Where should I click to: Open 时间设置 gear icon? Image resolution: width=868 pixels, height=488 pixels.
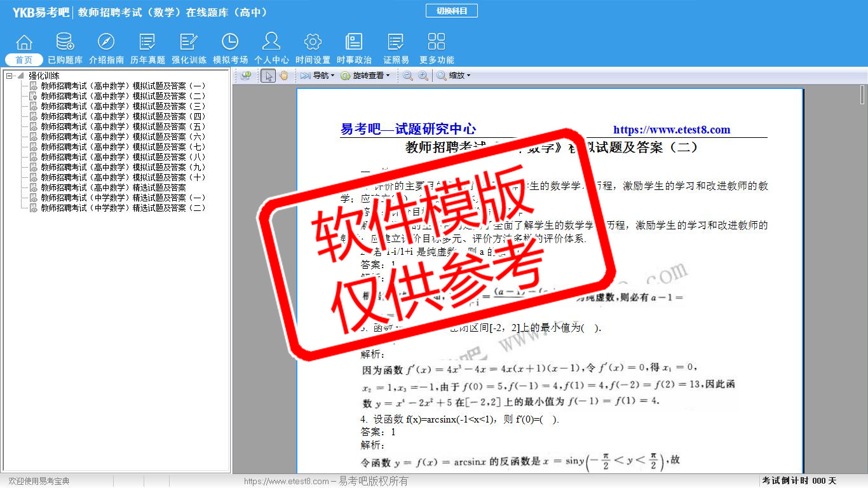[313, 43]
